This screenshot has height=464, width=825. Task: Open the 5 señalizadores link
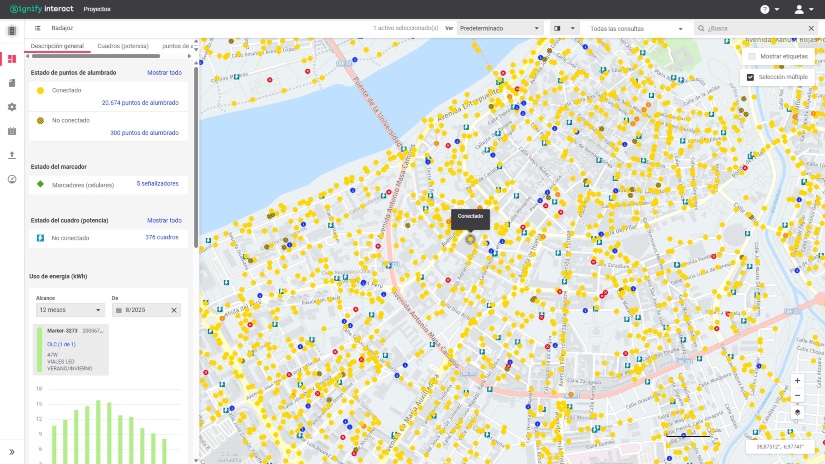click(x=157, y=184)
